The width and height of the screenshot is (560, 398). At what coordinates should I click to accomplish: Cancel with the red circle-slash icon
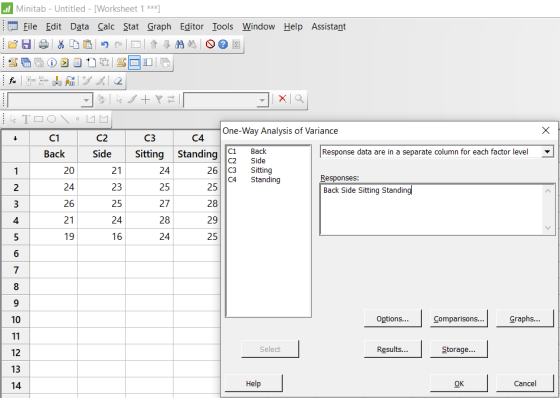210,44
